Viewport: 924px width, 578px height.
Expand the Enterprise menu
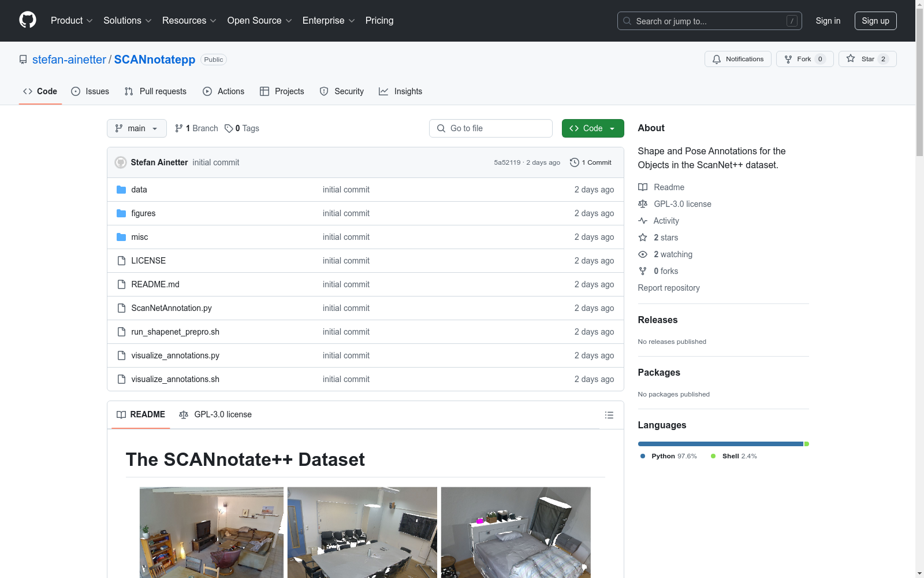[329, 20]
